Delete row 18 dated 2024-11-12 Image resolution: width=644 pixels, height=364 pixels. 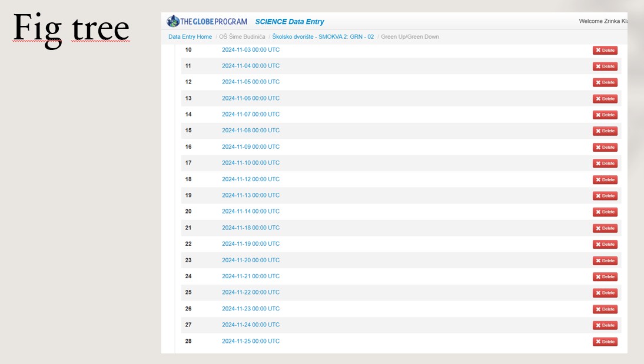click(x=605, y=180)
